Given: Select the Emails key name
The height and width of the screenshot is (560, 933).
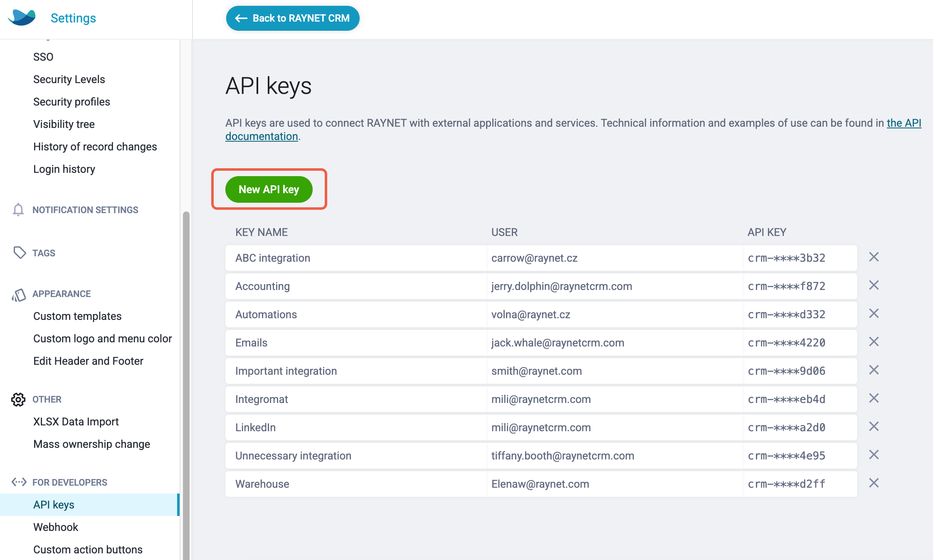Looking at the screenshot, I should (251, 343).
